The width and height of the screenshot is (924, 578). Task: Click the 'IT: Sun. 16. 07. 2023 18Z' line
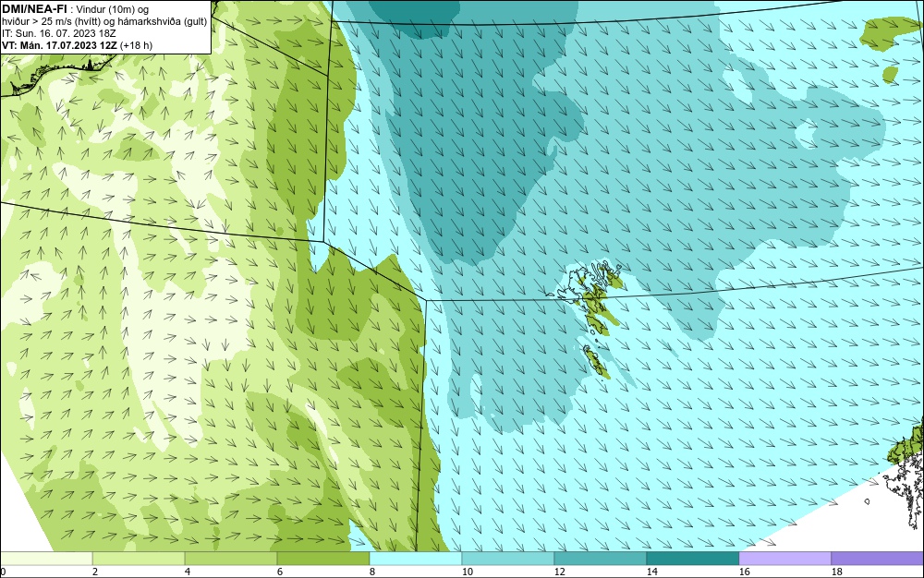[59, 33]
